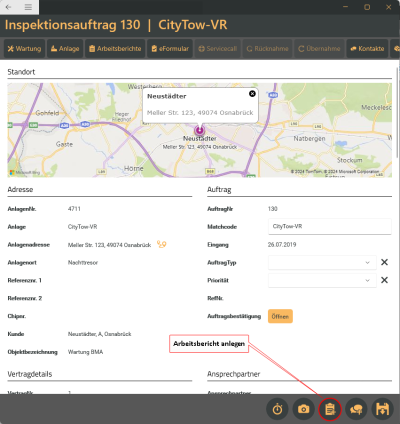Expand the Priorität dropdown

322,280
